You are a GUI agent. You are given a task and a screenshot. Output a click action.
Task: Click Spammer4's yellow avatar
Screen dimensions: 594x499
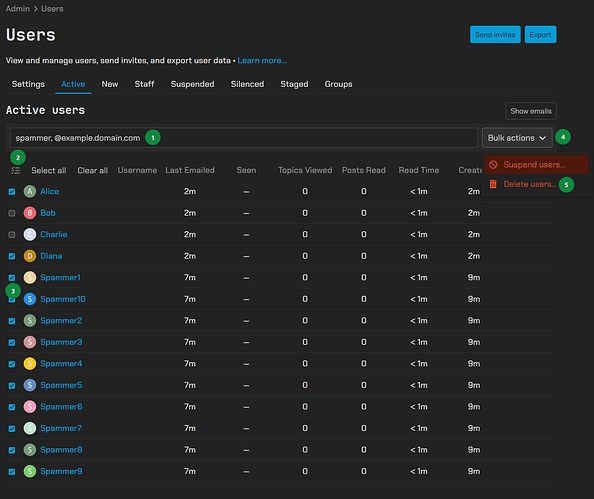click(x=30, y=364)
